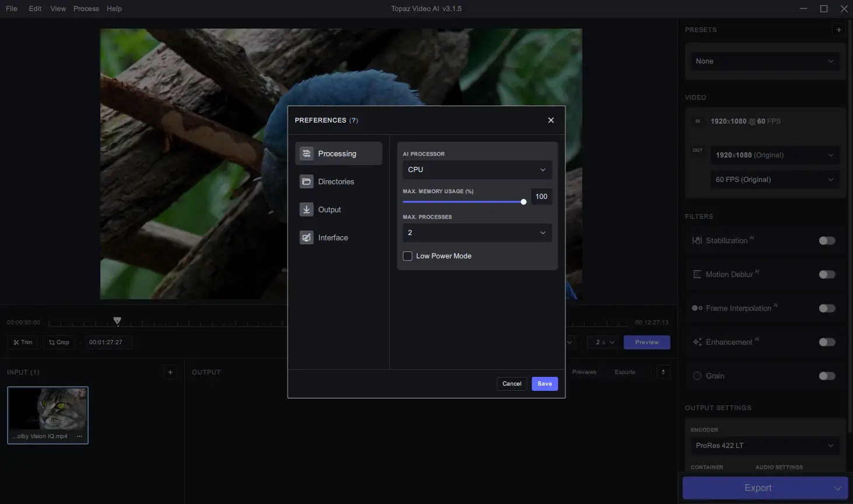Image resolution: width=853 pixels, height=504 pixels.
Task: Click the Processing sliders icon
Action: pyautogui.click(x=306, y=153)
